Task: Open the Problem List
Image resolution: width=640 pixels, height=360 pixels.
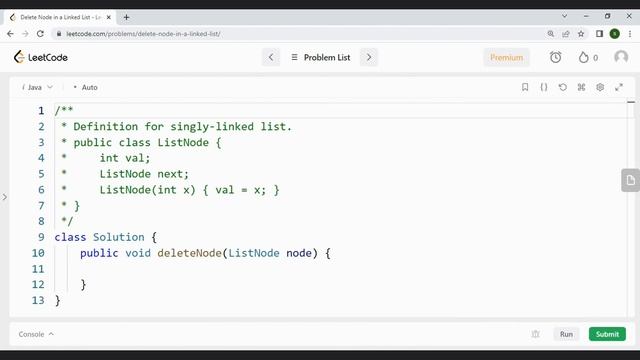Action: coord(321,58)
